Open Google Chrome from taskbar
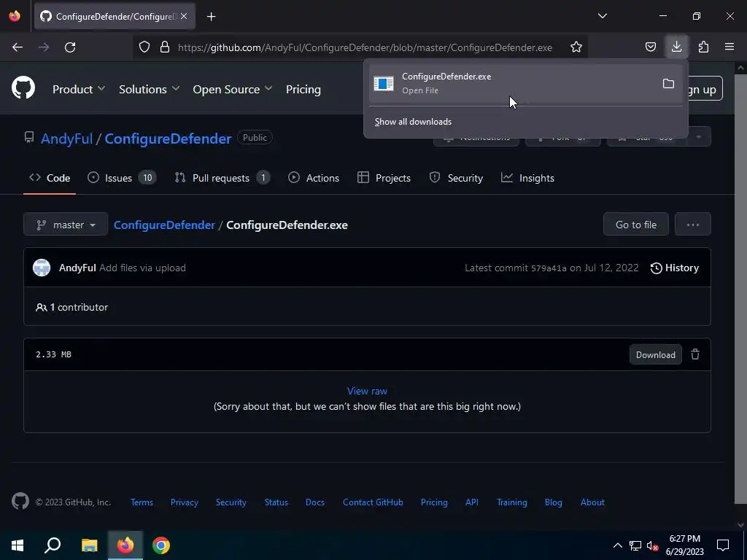The image size is (747, 560). coord(161,545)
